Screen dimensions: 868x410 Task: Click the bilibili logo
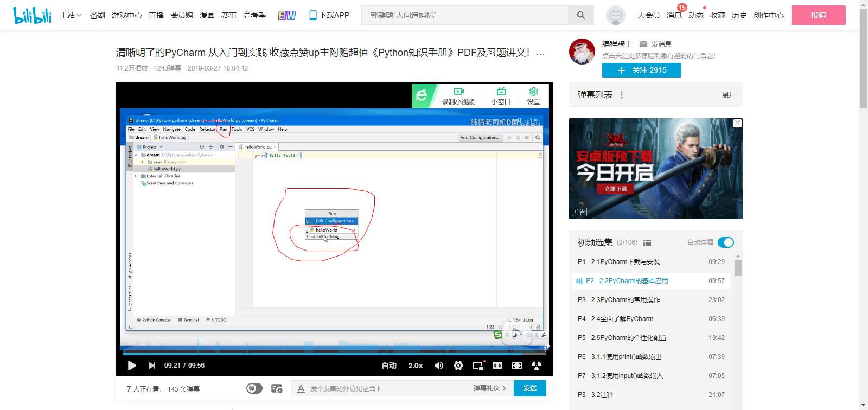32,15
